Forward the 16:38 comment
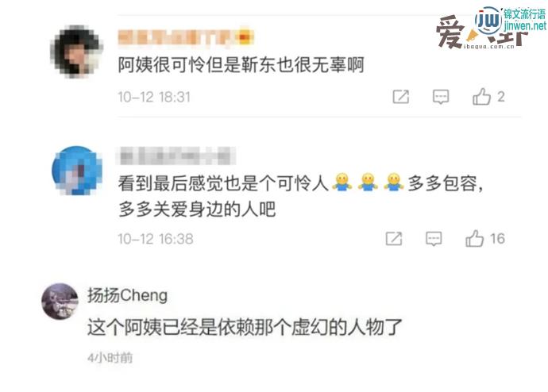 [394, 239]
